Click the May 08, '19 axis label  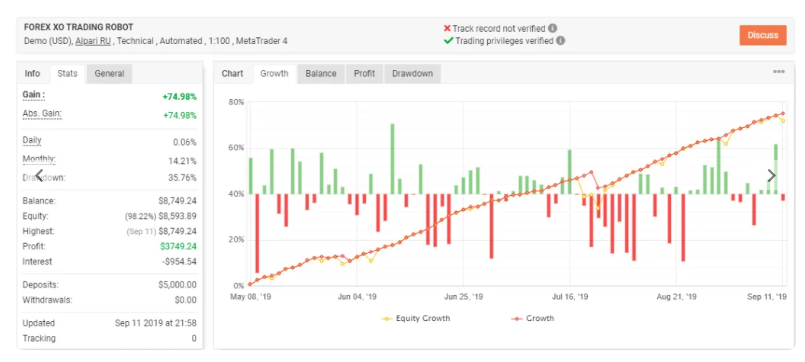coord(251,297)
